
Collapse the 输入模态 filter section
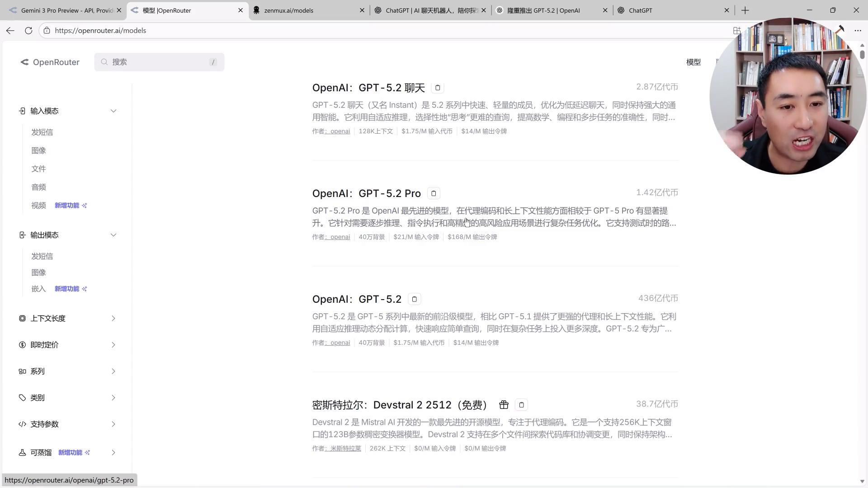(x=113, y=111)
